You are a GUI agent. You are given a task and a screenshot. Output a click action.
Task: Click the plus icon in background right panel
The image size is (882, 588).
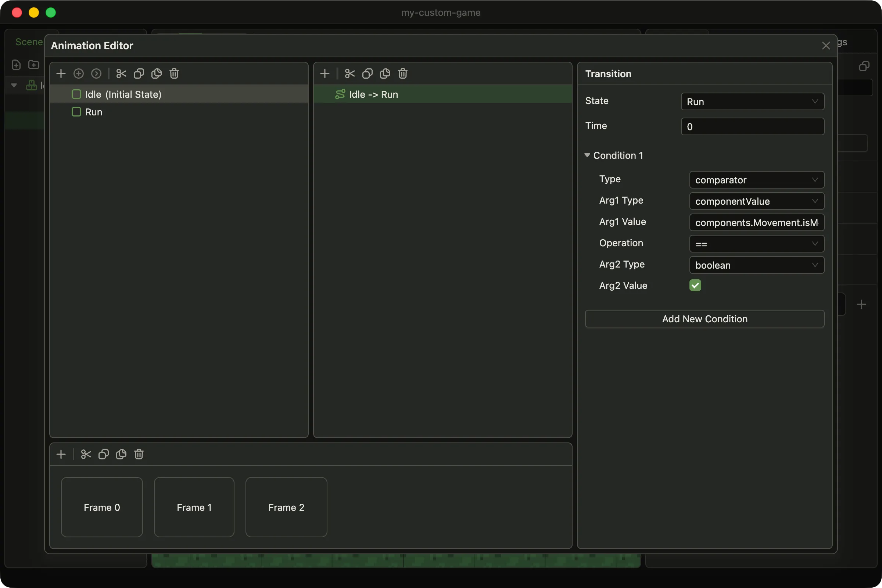pyautogui.click(x=861, y=305)
